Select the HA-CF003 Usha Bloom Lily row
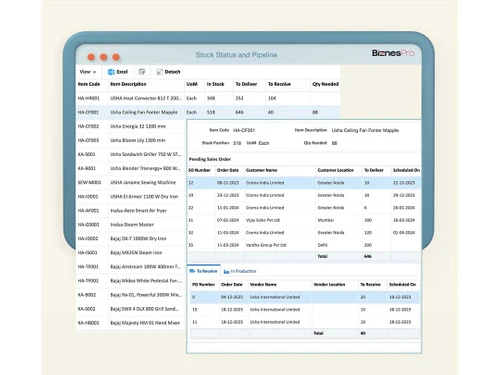 click(131, 140)
